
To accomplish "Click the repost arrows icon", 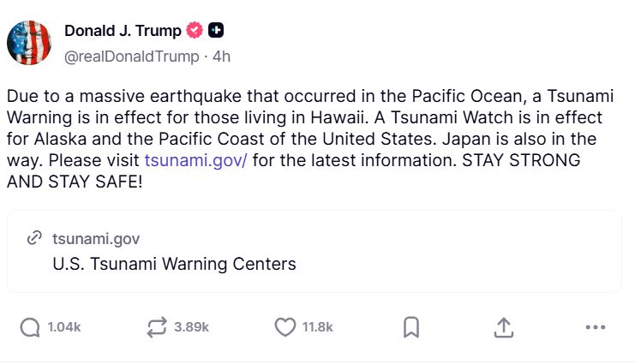I will click(x=157, y=327).
